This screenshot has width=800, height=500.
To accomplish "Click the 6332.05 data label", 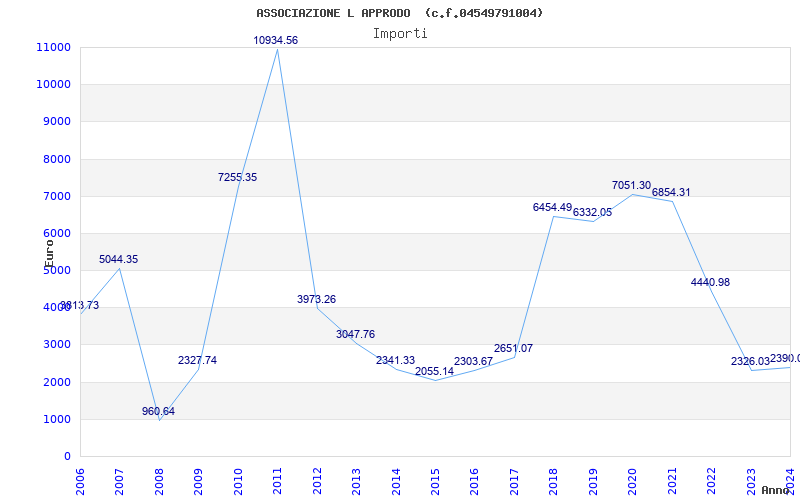I will (592, 212).
